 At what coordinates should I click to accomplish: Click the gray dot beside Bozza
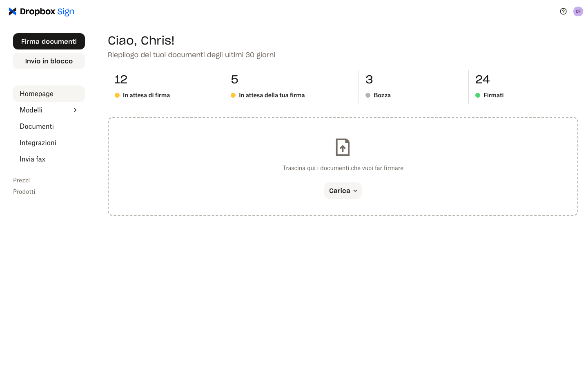click(368, 95)
